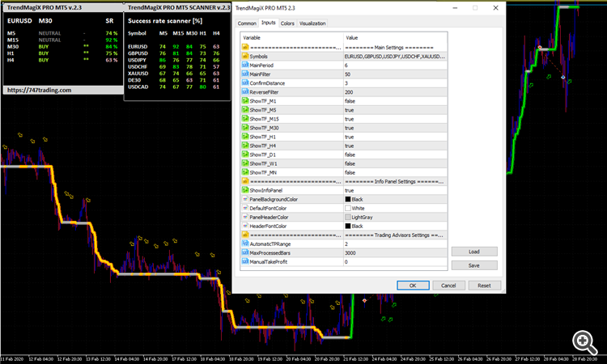Open PanelBackgroundColor Black color dropdown
Screen dimensions: 607x364
395,199
